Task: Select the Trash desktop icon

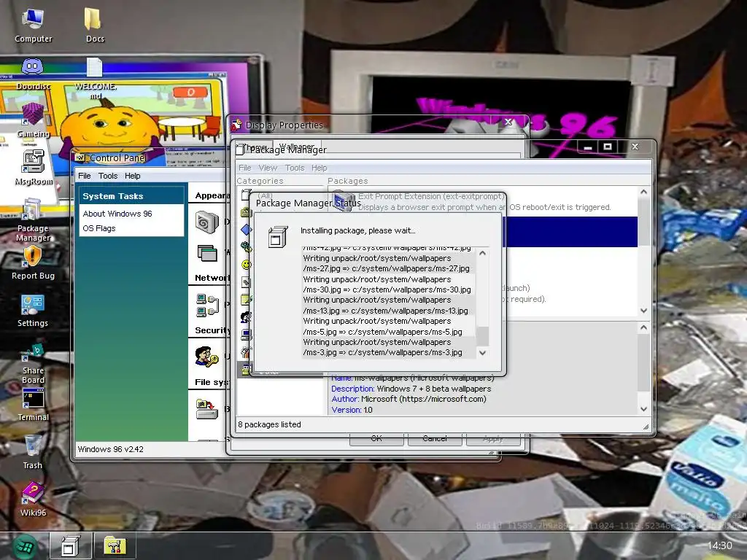Action: click(33, 452)
